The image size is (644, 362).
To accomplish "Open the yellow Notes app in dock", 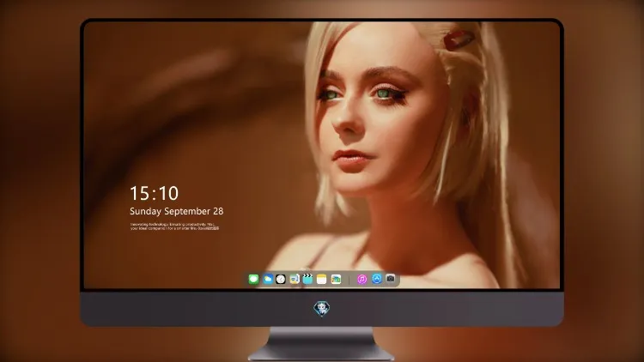I will 322,279.
